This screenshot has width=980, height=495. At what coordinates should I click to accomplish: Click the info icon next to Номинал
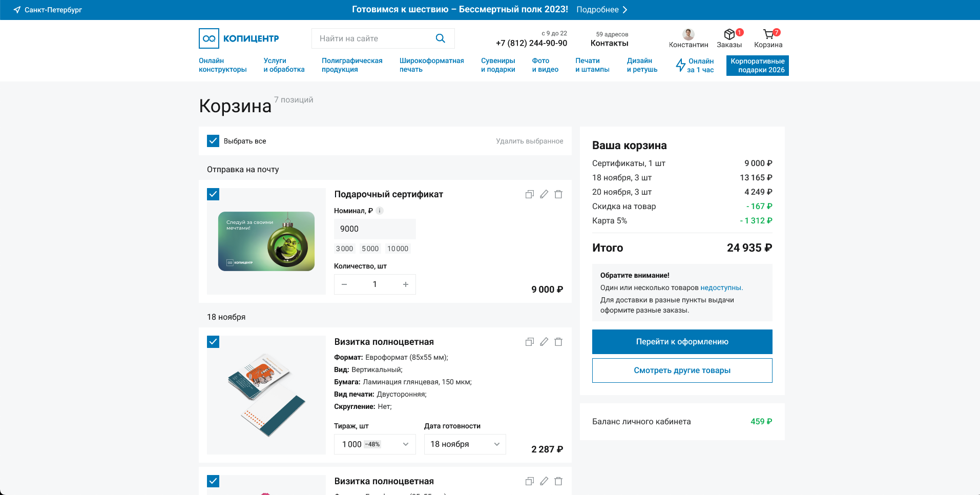click(x=379, y=210)
